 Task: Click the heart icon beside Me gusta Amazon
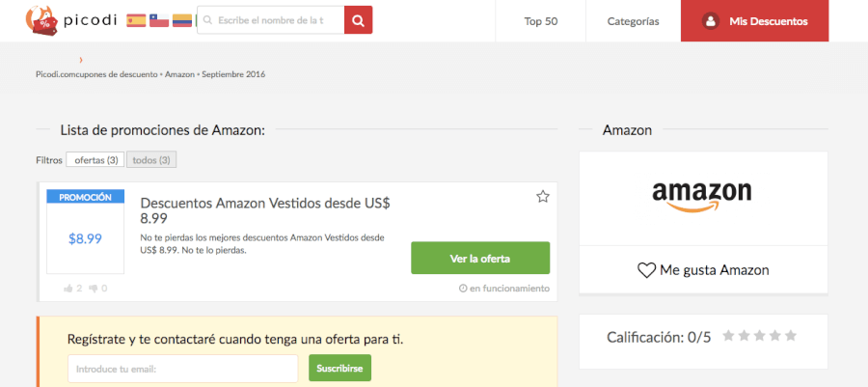[x=646, y=270]
